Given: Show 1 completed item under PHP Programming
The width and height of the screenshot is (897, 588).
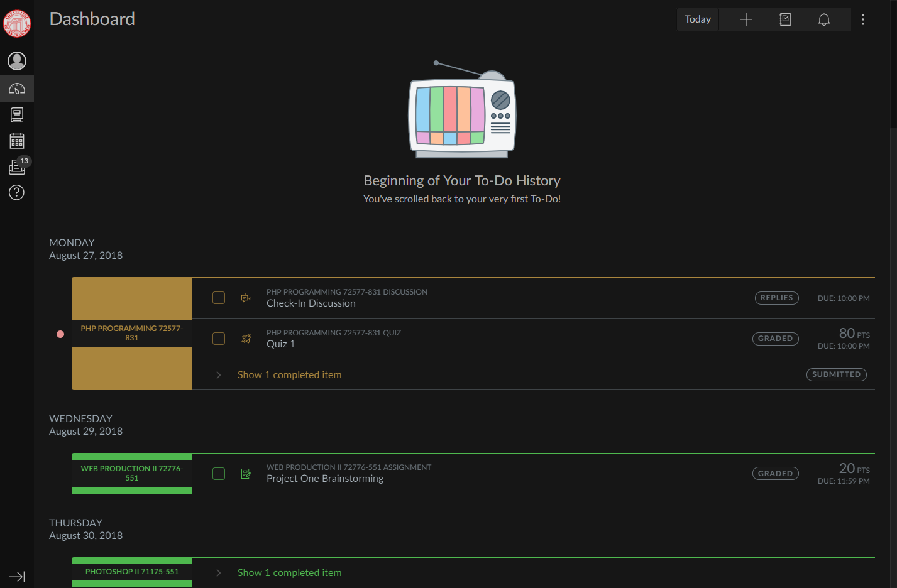Looking at the screenshot, I should click(289, 374).
